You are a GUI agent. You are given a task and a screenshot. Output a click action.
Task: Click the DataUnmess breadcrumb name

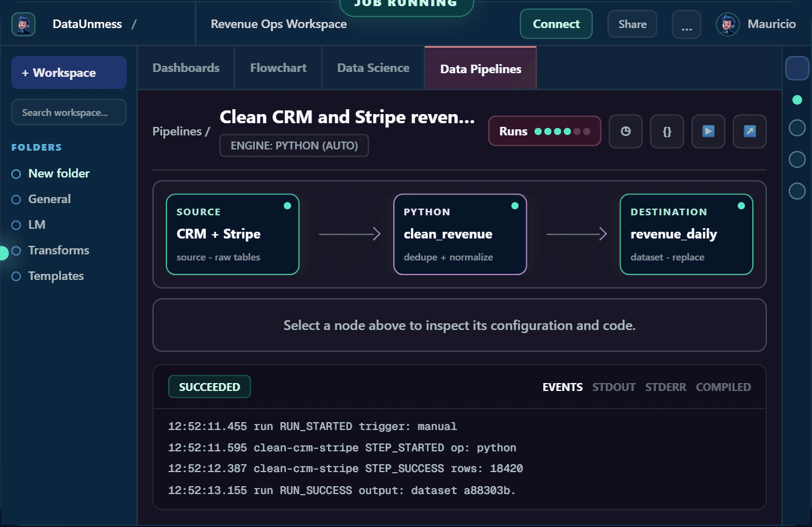pyautogui.click(x=87, y=24)
